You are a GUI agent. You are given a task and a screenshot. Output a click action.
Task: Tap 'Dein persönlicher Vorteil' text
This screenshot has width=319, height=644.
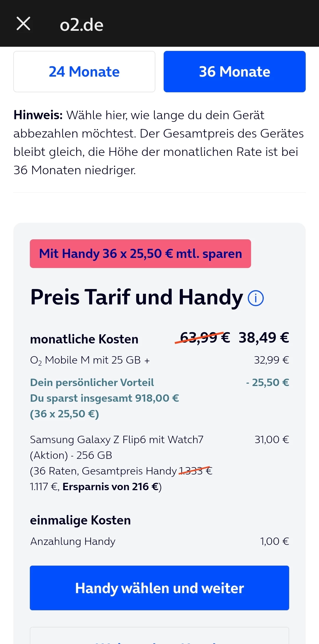coord(92,382)
